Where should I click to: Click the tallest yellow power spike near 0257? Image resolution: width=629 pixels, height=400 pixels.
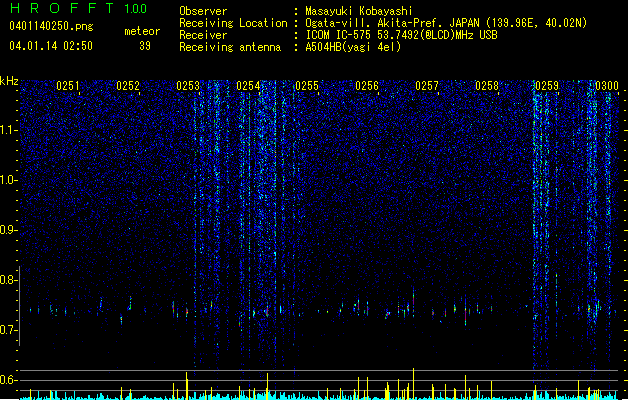pyautogui.click(x=413, y=384)
